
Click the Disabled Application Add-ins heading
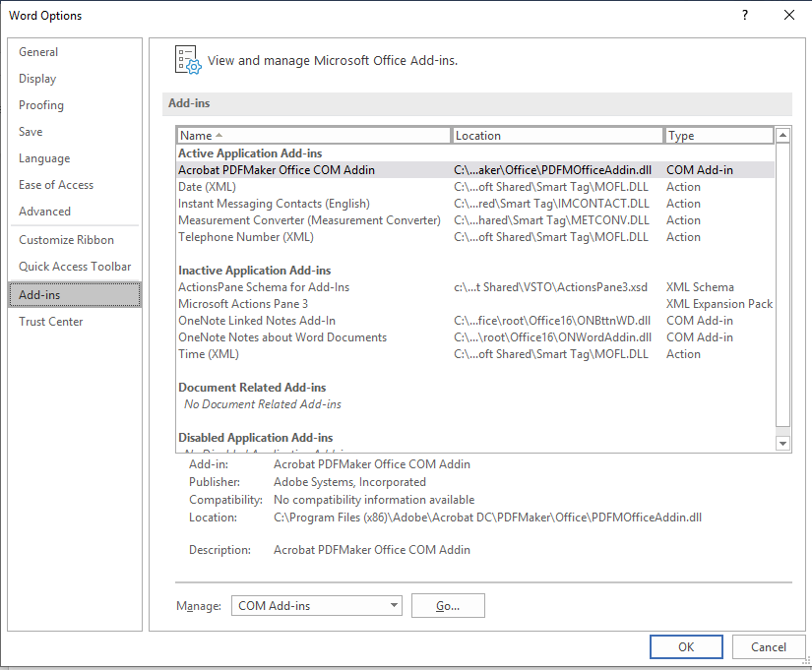click(x=255, y=438)
